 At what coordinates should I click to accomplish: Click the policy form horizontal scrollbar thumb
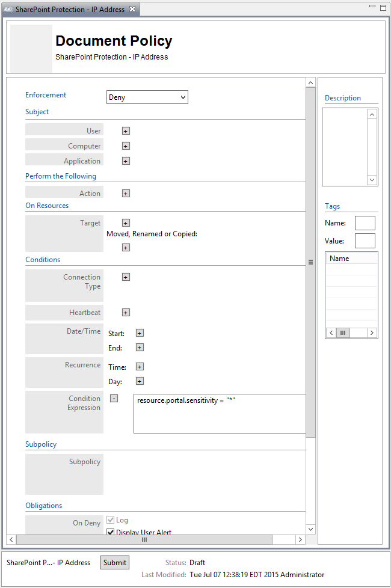[144, 540]
